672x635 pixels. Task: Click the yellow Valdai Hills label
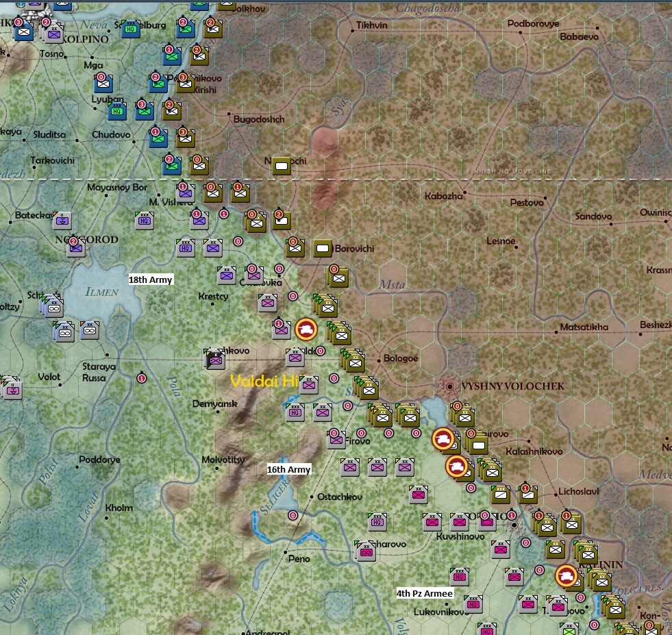pos(264,381)
